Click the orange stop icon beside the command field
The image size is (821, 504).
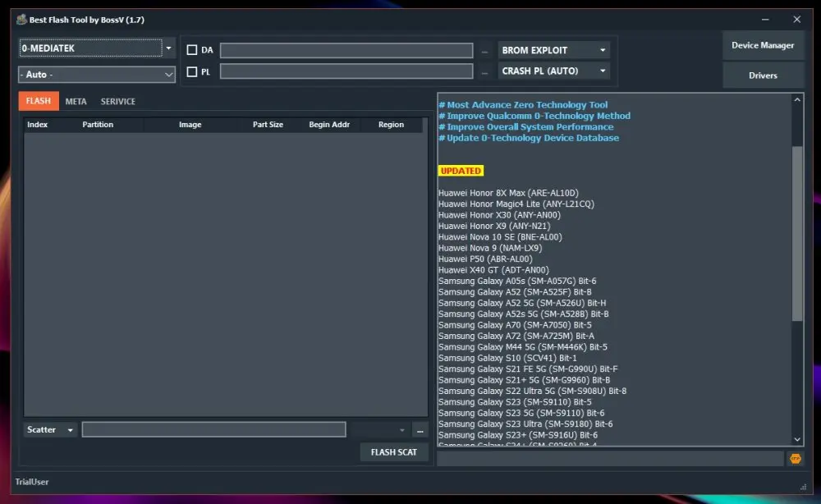[796, 459]
